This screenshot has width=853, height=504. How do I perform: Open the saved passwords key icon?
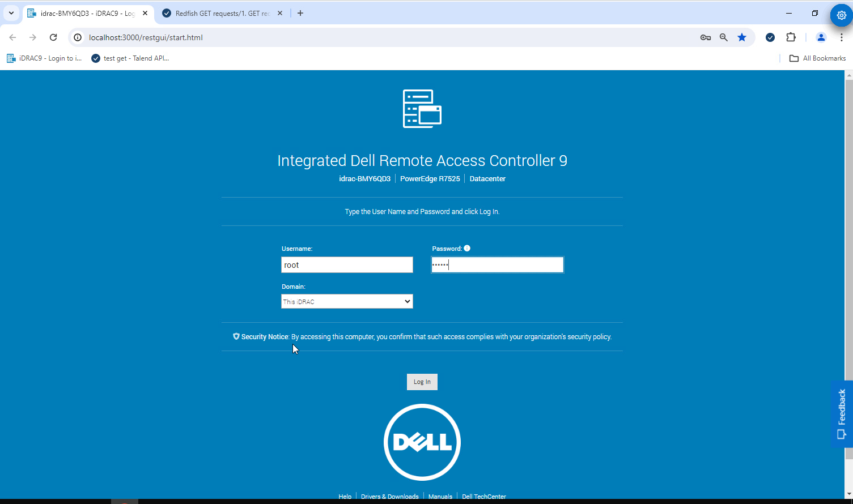click(706, 37)
